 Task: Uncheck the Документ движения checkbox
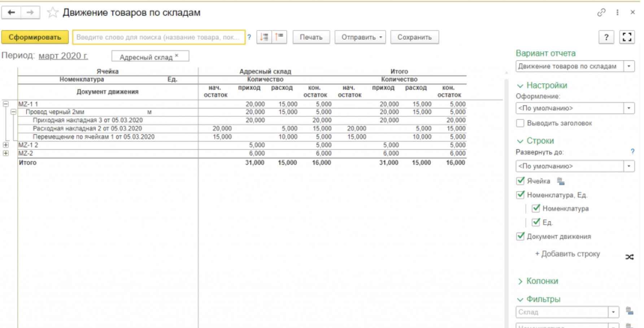[520, 236]
